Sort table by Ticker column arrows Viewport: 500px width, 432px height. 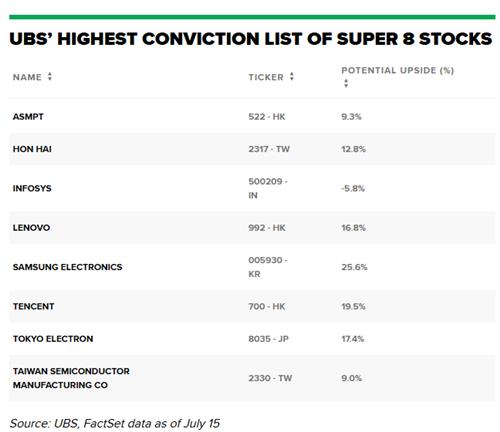pos(292,77)
